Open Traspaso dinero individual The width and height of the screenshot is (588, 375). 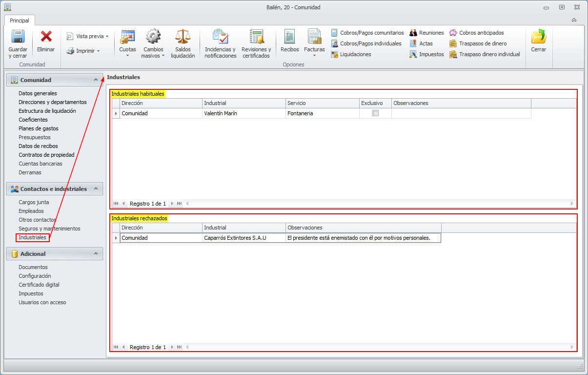[485, 54]
